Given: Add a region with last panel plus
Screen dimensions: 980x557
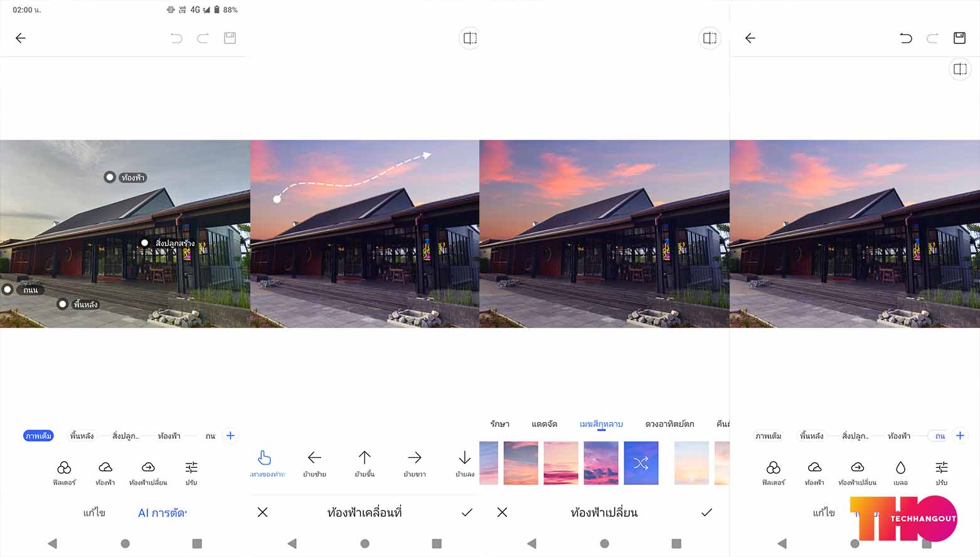Looking at the screenshot, I should click(x=960, y=436).
